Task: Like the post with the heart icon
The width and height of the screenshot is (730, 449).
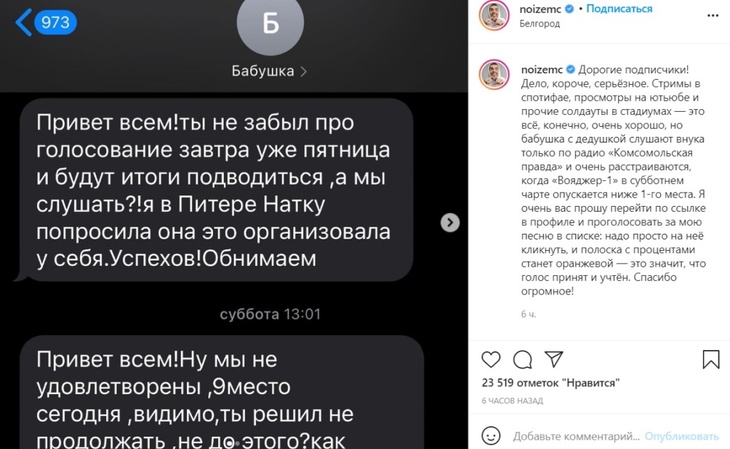Action: pyautogui.click(x=491, y=360)
